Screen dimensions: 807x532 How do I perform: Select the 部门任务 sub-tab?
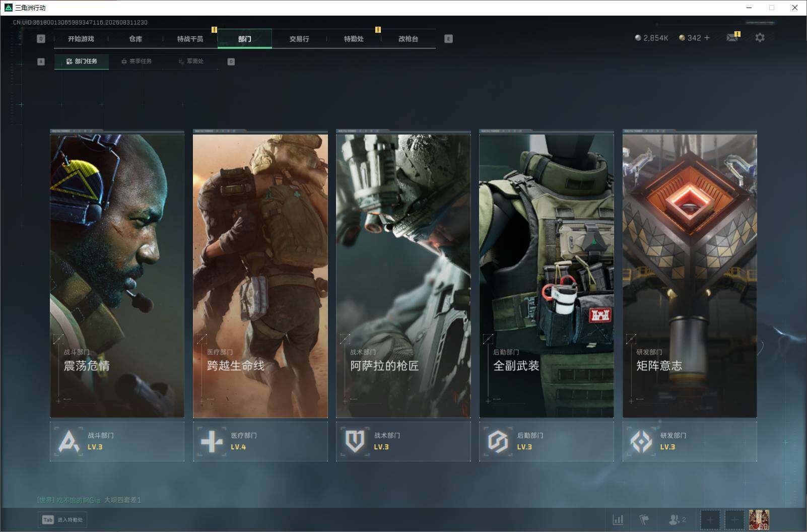pyautogui.click(x=82, y=61)
